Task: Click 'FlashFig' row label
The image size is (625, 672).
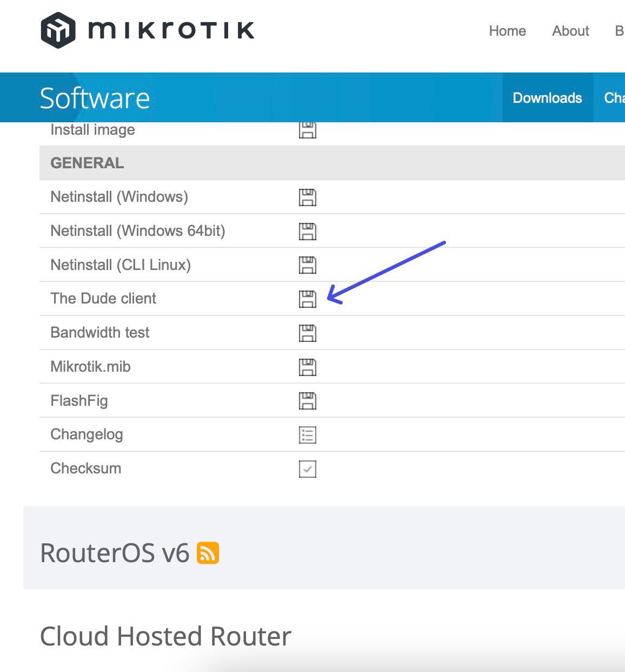Action: tap(79, 401)
